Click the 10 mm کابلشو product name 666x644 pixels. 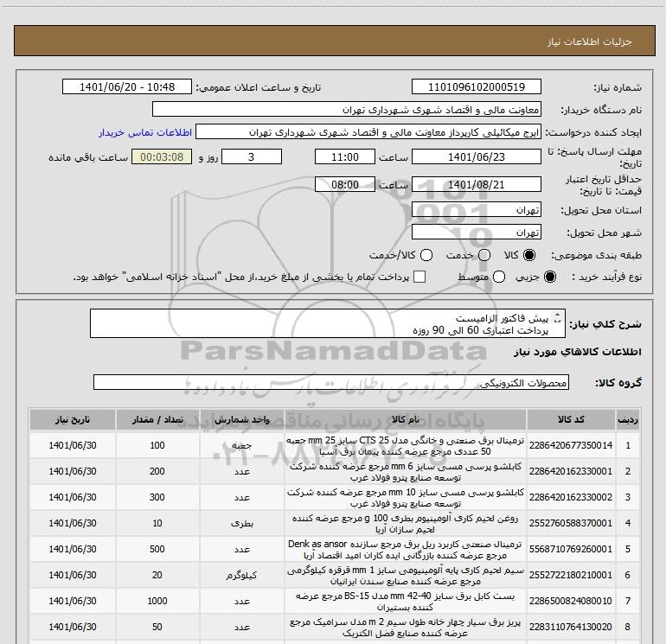(x=405, y=498)
